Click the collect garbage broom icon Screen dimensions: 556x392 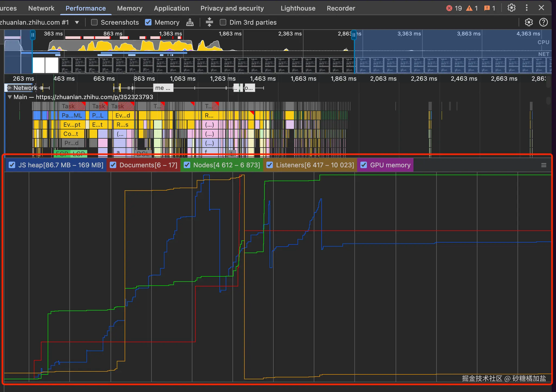190,22
